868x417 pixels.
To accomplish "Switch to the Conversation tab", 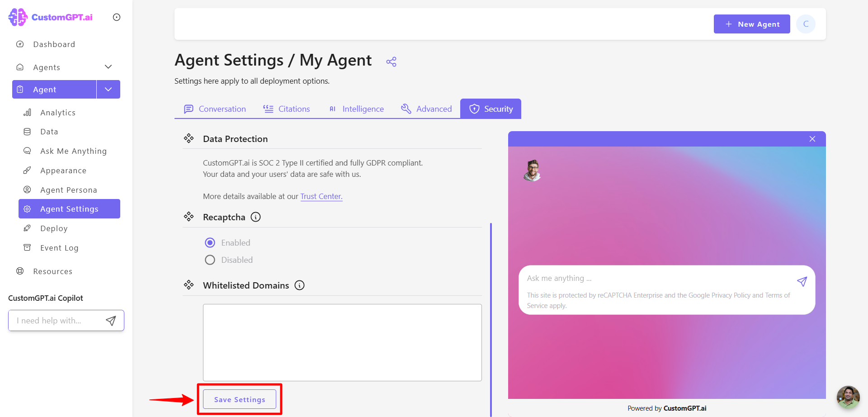I will [215, 109].
